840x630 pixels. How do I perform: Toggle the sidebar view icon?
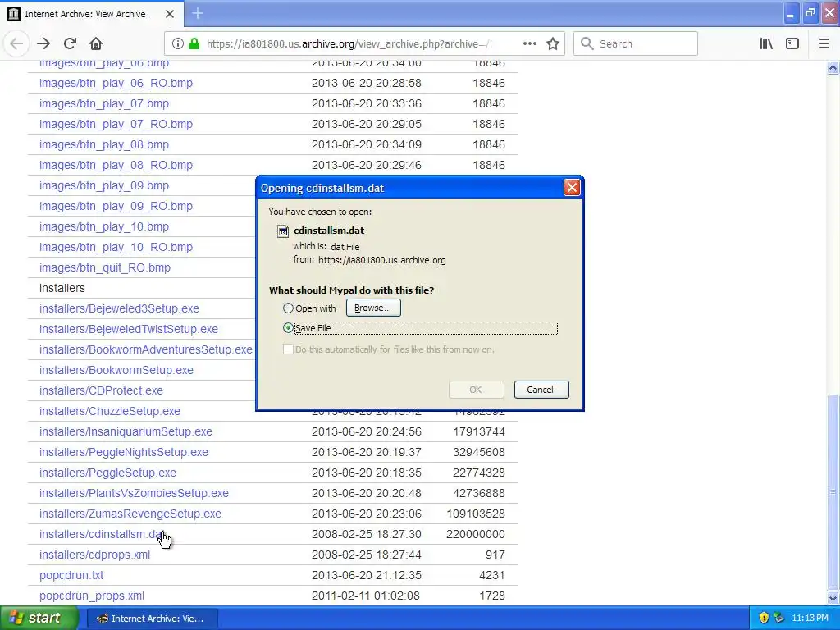point(792,44)
